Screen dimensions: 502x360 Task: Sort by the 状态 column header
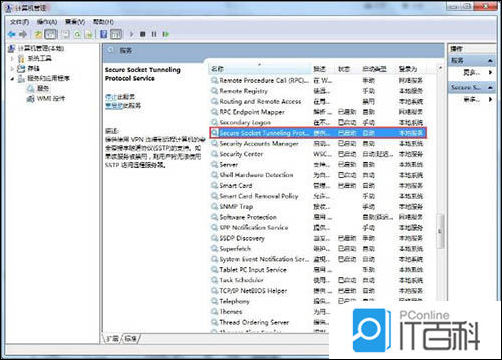348,69
